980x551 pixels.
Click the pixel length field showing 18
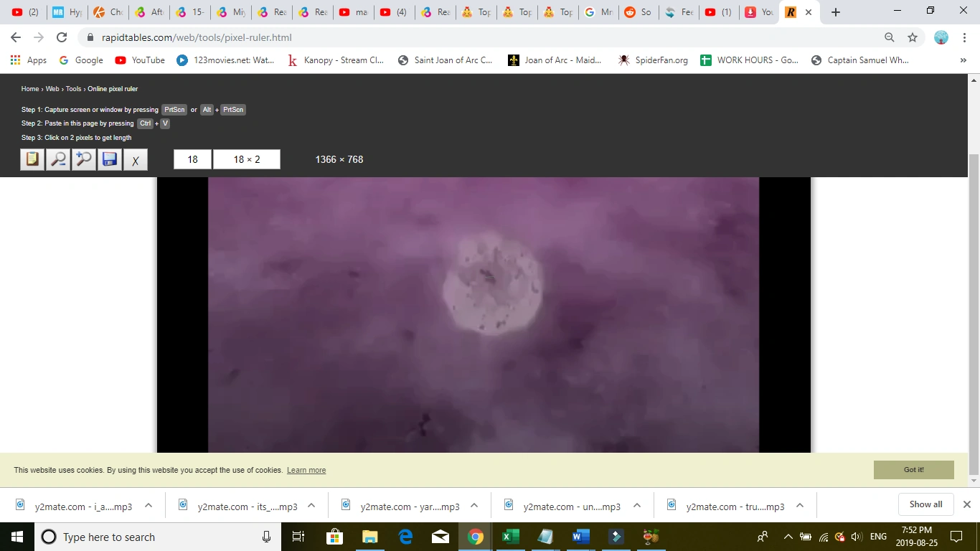pos(192,159)
